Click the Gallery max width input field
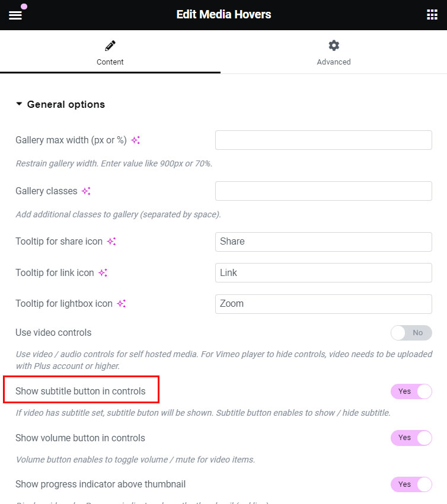 323,140
